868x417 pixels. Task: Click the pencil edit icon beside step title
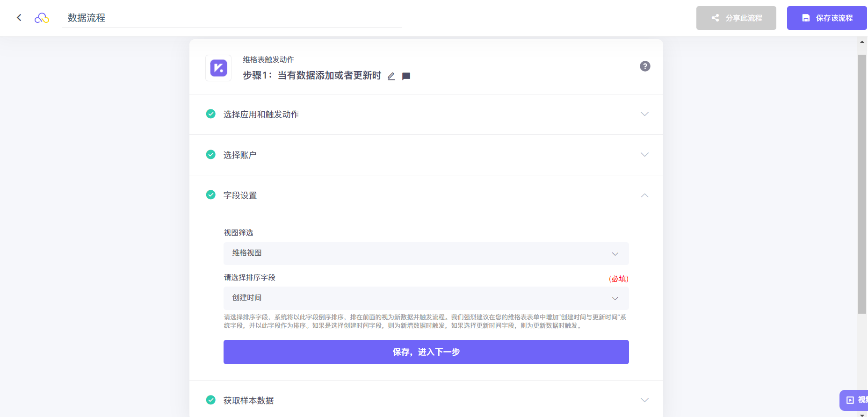[391, 76]
